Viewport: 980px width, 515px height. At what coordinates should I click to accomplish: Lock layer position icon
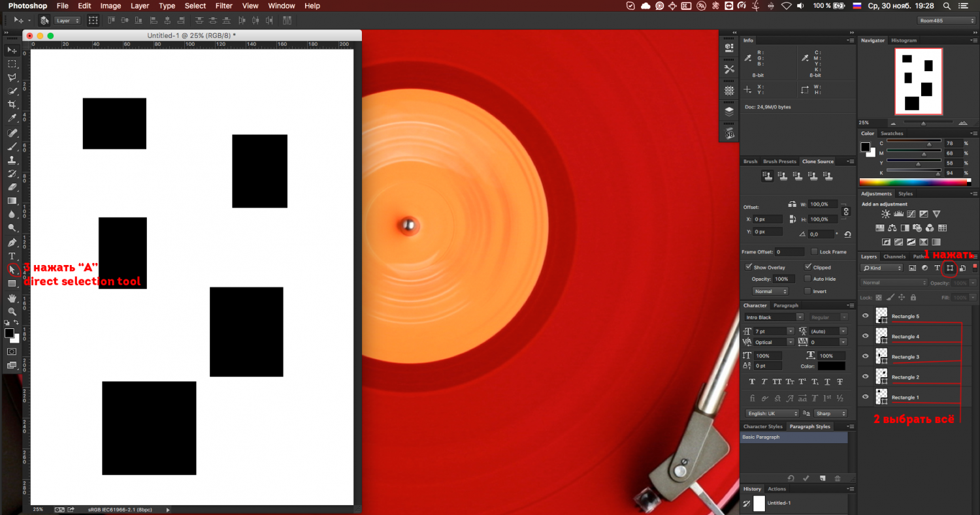902,297
